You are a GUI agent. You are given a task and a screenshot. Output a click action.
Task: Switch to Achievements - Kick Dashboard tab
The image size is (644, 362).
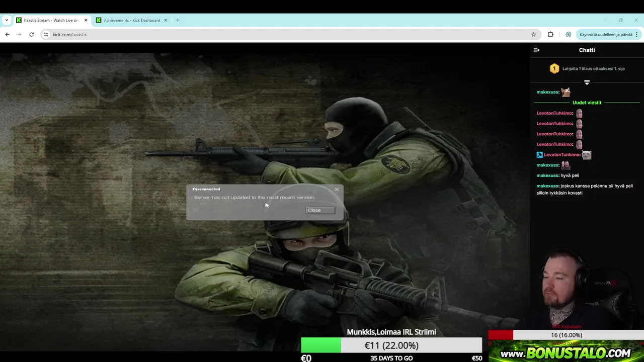tap(132, 20)
